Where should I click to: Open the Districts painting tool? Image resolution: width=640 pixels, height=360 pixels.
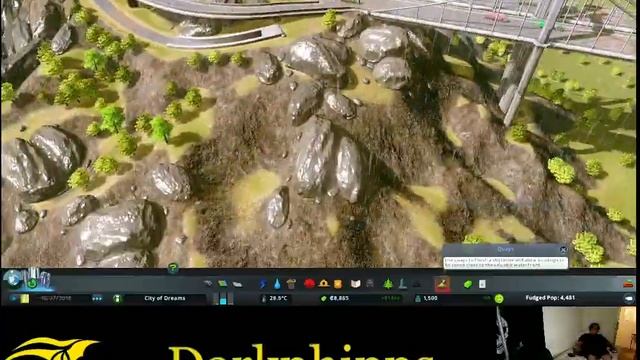pyautogui.click(x=237, y=284)
